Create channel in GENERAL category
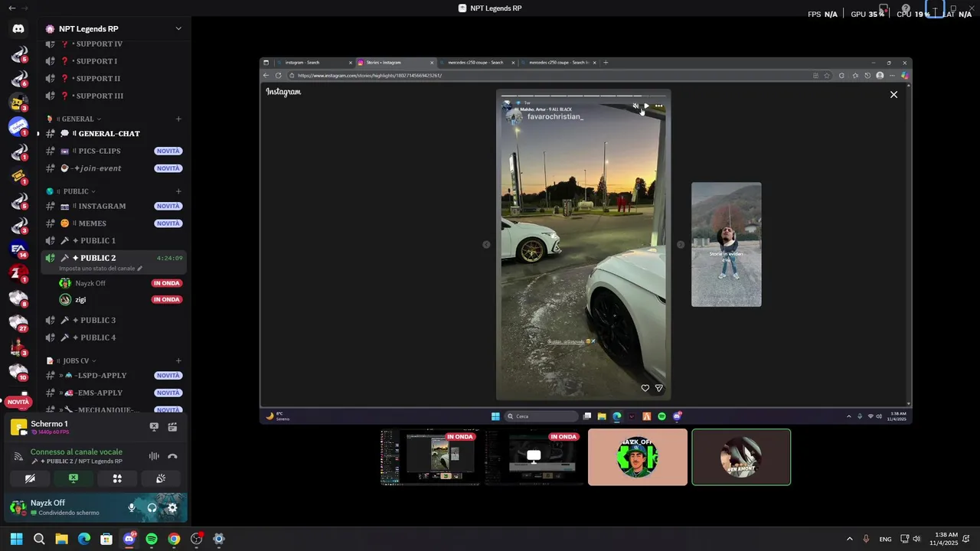The height and width of the screenshot is (551, 980). (178, 119)
